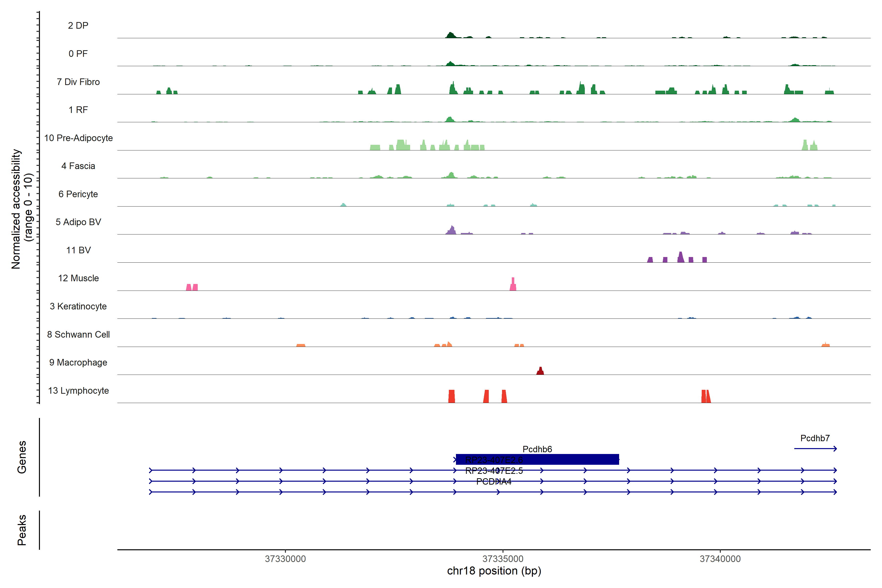Click the 8 Schwann Cell track label
882x588 pixels.
pyautogui.click(x=78, y=334)
